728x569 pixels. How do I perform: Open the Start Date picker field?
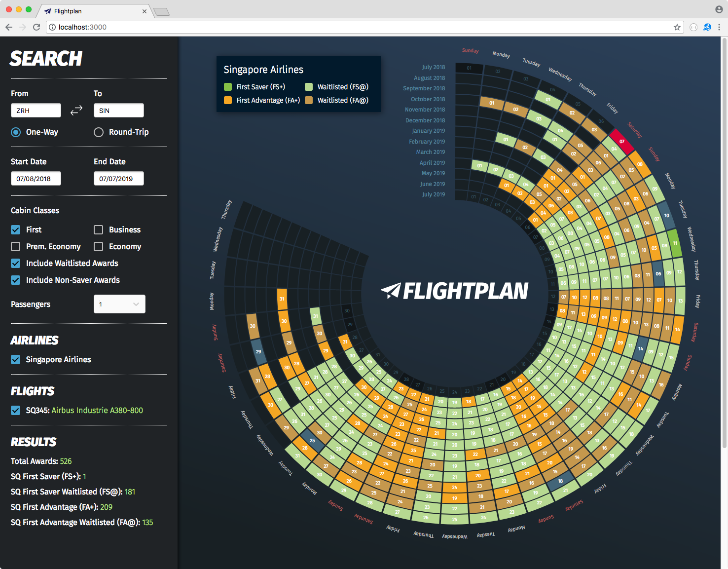[x=36, y=179]
